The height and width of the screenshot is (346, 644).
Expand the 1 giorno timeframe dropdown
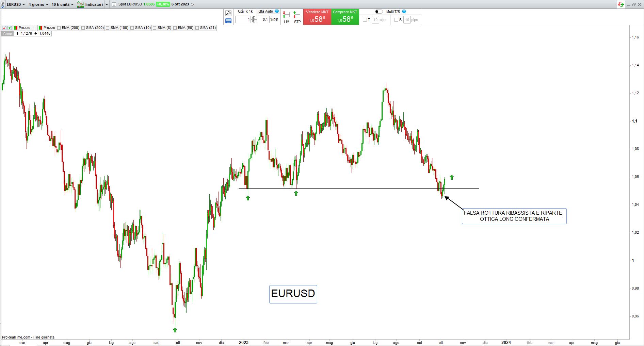38,4
